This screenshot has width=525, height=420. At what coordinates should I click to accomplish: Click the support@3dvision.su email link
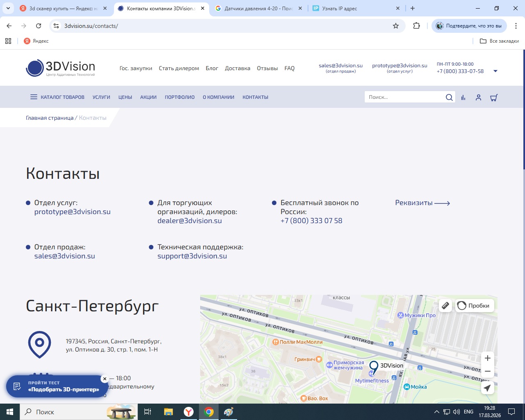pos(192,256)
